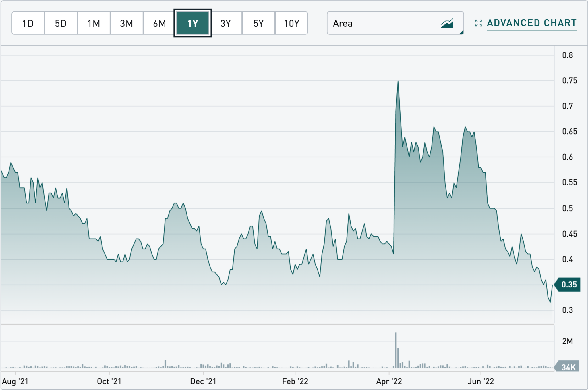Show the 5Y price history

[259, 23]
